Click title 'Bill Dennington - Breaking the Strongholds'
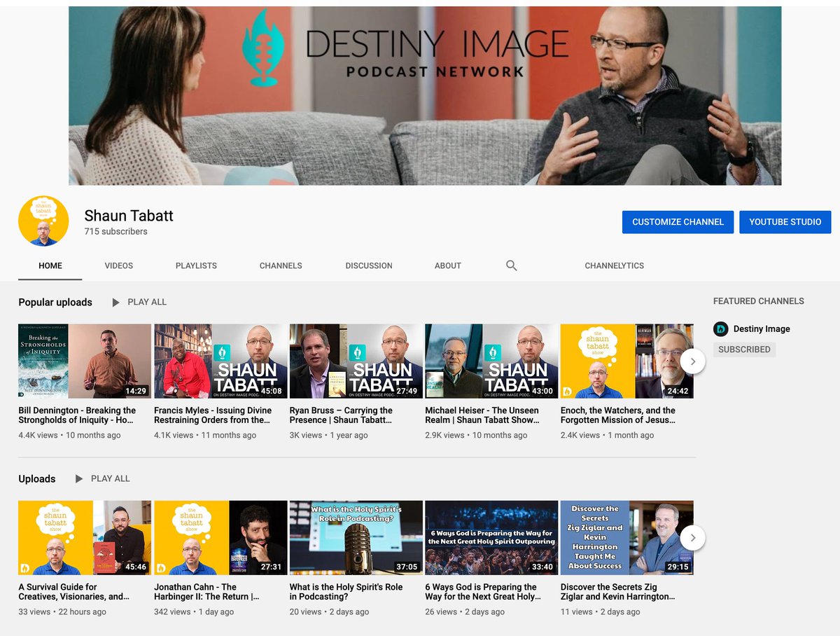The image size is (840, 636). (77, 415)
